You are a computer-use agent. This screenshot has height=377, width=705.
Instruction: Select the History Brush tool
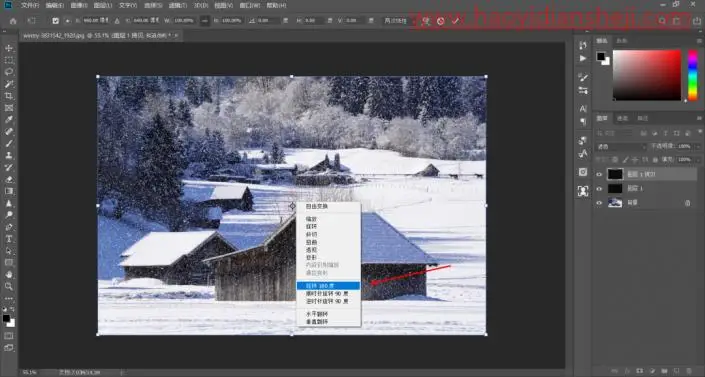pyautogui.click(x=9, y=167)
